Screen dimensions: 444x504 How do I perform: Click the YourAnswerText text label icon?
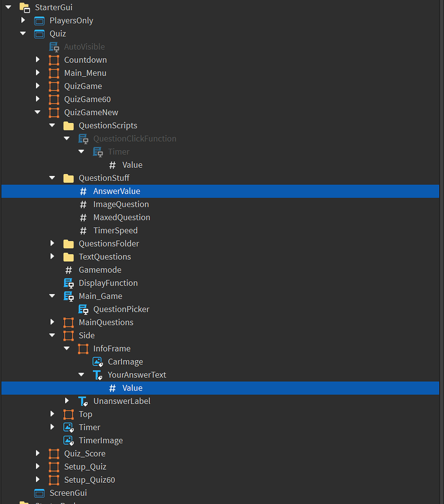point(97,374)
